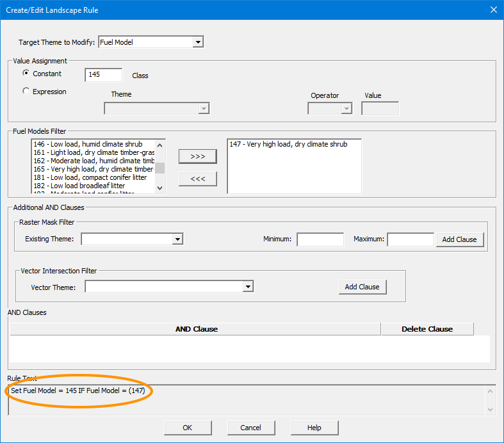Open the Vector Theme dropdown
The width and height of the screenshot is (504, 443).
248,287
